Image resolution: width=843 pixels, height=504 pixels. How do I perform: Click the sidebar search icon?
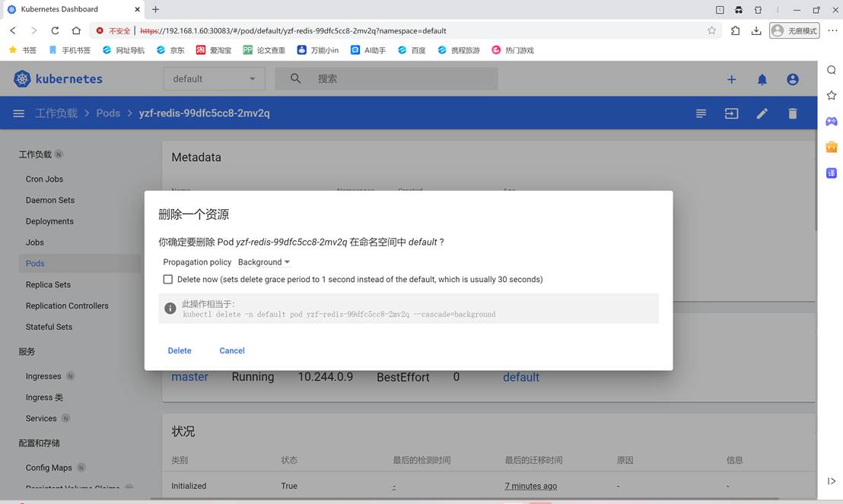tap(831, 70)
